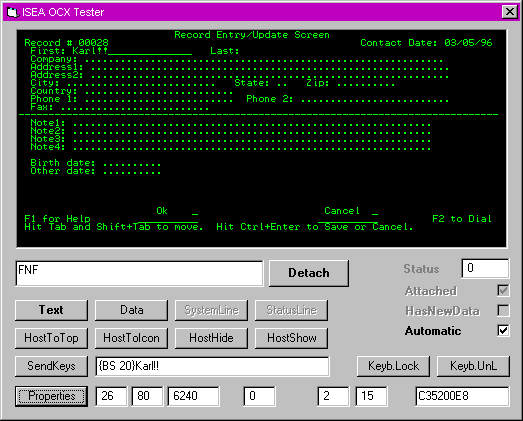Click the disabled SystemLine button

tap(211, 310)
